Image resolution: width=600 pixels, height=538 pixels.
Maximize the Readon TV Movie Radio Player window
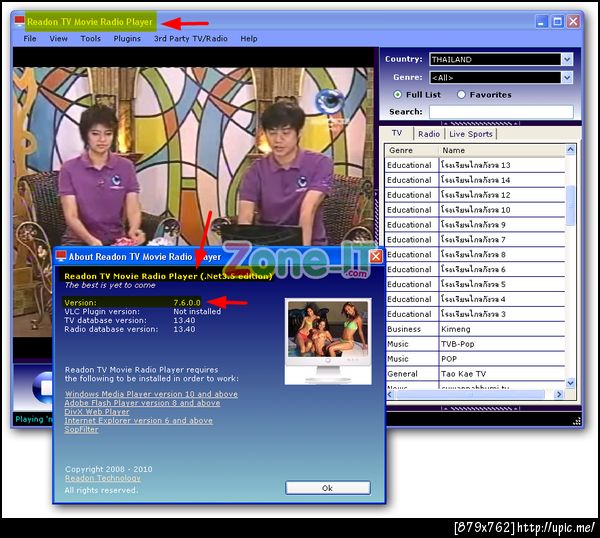(558, 21)
